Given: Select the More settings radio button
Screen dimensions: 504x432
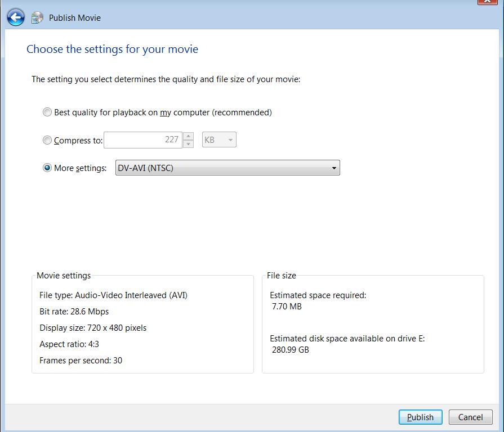Looking at the screenshot, I should pyautogui.click(x=47, y=168).
